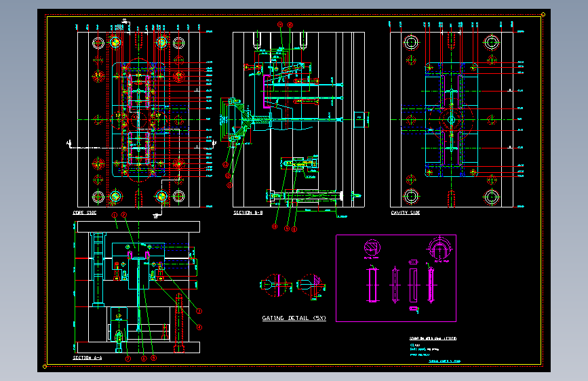588x381 pixels.
Task: Select the "SECTION B-B" view title
Action: pos(248,213)
